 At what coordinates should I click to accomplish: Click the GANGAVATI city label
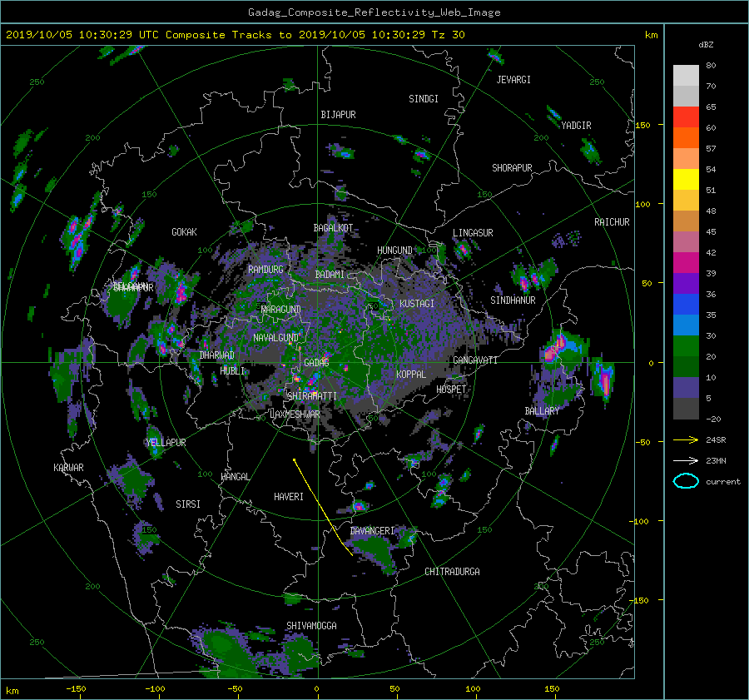pos(475,360)
